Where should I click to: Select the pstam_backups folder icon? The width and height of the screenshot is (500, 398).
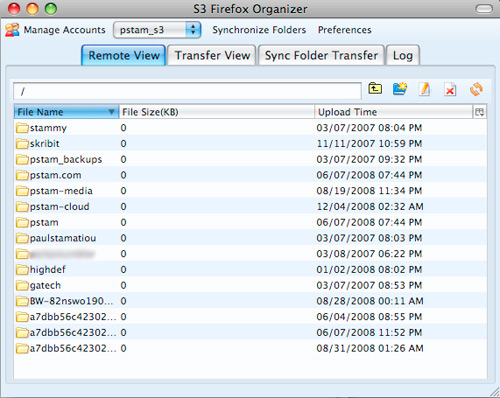[x=22, y=159]
